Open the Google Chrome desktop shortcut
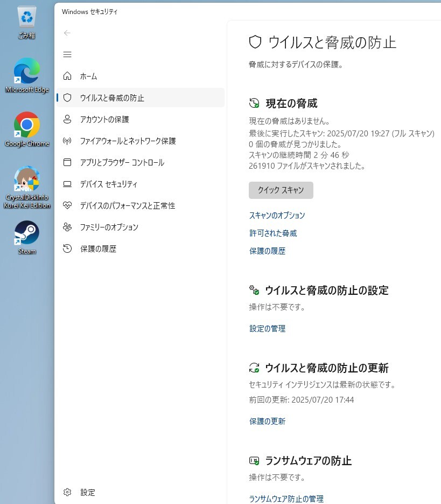This screenshot has width=441, height=504. click(27, 129)
